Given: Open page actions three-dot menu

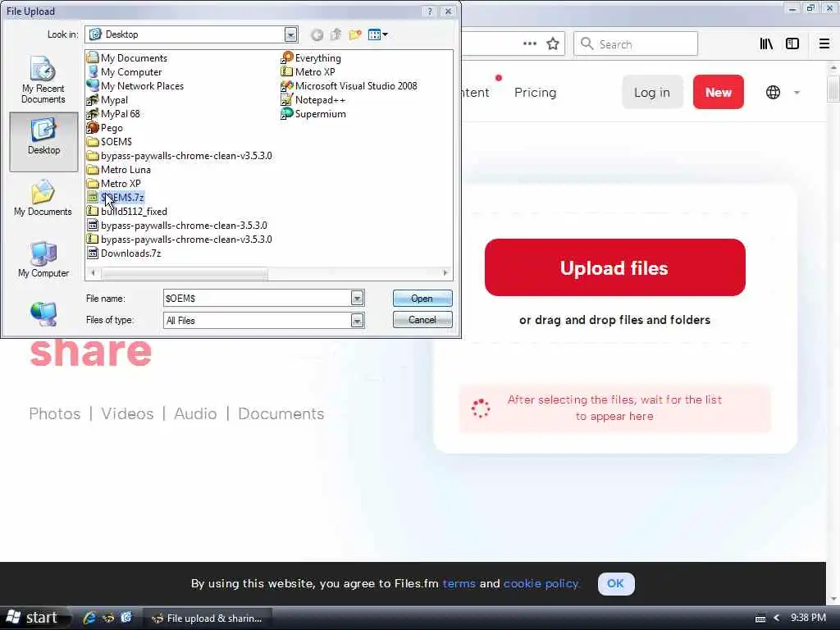Looking at the screenshot, I should coord(530,43).
